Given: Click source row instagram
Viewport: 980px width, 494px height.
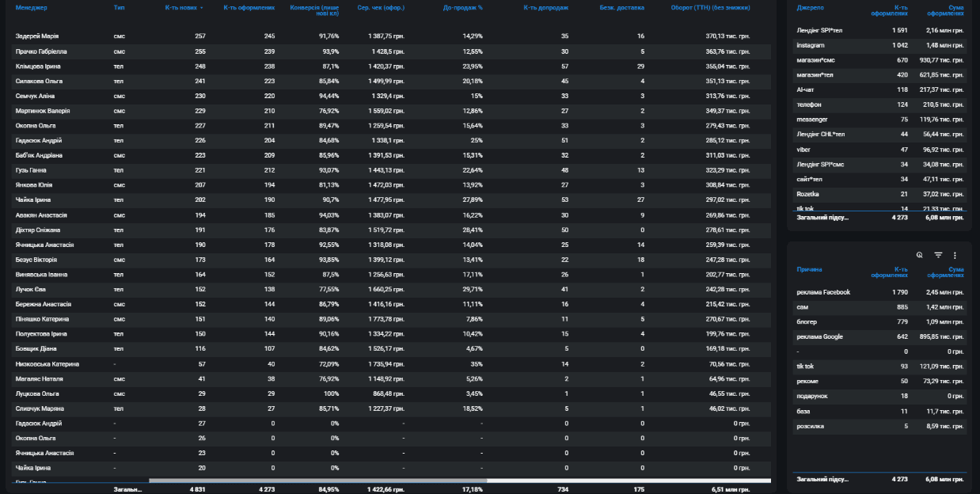Looking at the screenshot, I should (x=880, y=45).
